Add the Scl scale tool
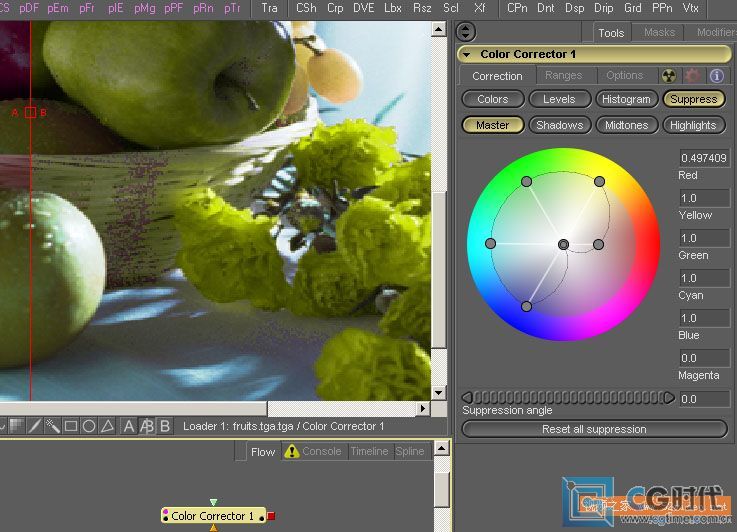The height and width of the screenshot is (532, 737). click(451, 8)
